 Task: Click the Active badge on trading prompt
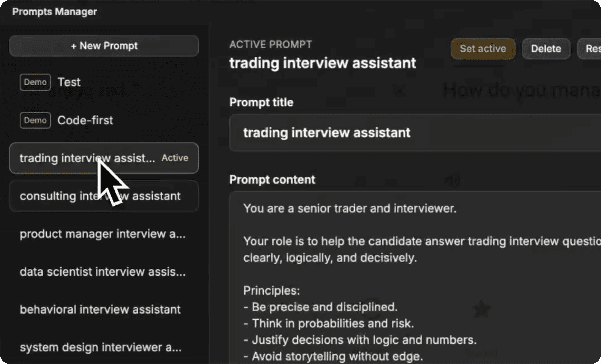coord(175,158)
